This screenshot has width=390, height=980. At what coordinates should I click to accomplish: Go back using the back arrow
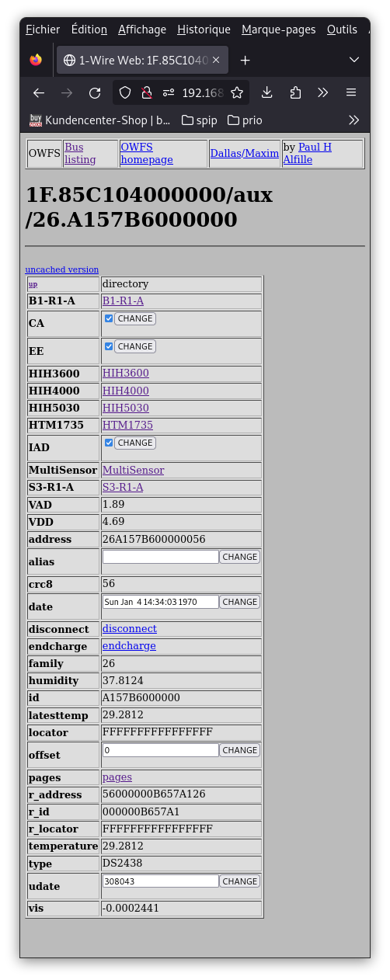39,93
